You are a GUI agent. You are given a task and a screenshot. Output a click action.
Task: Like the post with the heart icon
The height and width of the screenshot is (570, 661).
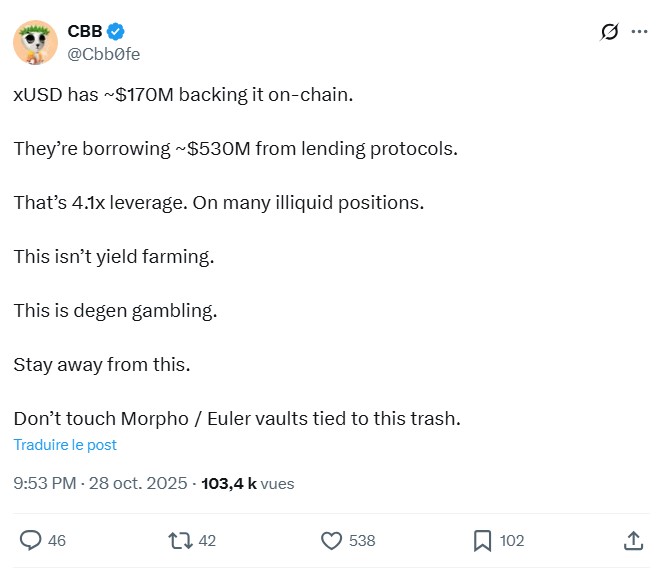(332, 540)
